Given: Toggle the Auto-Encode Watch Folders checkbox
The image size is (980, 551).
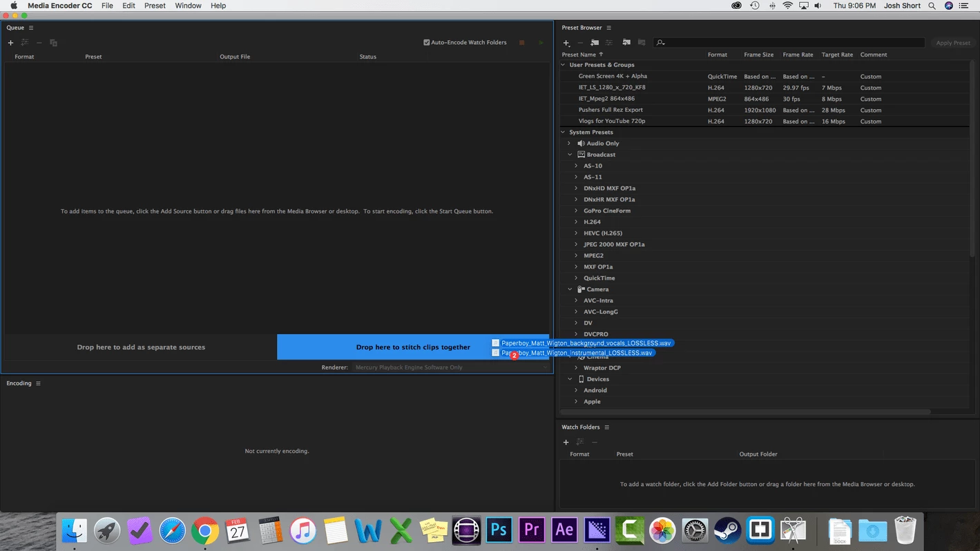Looking at the screenshot, I should (427, 43).
